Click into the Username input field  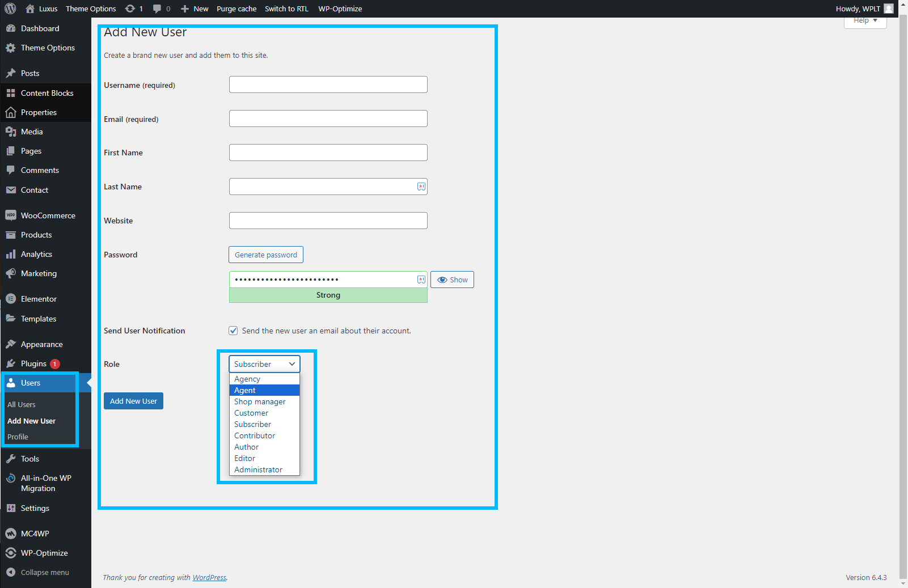click(328, 84)
